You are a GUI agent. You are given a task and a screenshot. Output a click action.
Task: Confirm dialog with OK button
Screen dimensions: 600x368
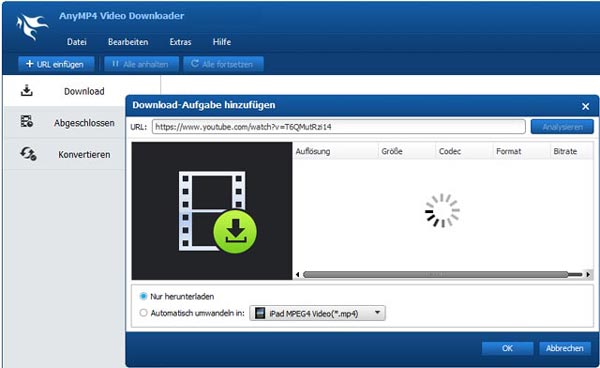(507, 348)
